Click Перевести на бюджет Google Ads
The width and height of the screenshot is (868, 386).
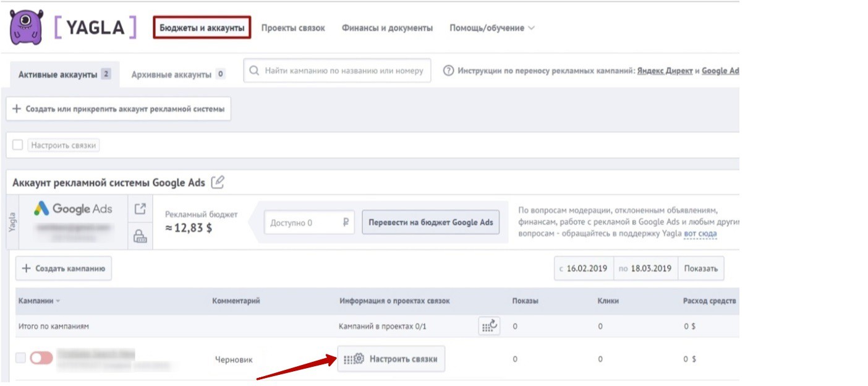pyautogui.click(x=430, y=222)
